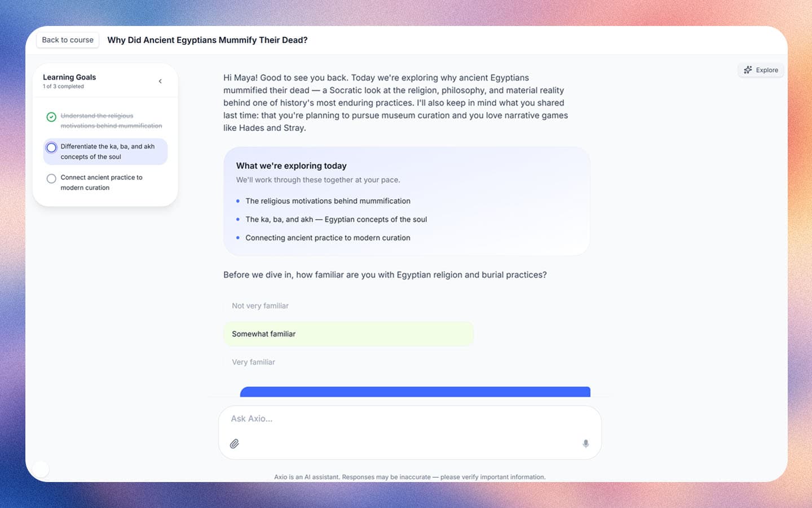This screenshot has height=508, width=812.
Task: Click the Learning Goals header title
Action: point(69,77)
